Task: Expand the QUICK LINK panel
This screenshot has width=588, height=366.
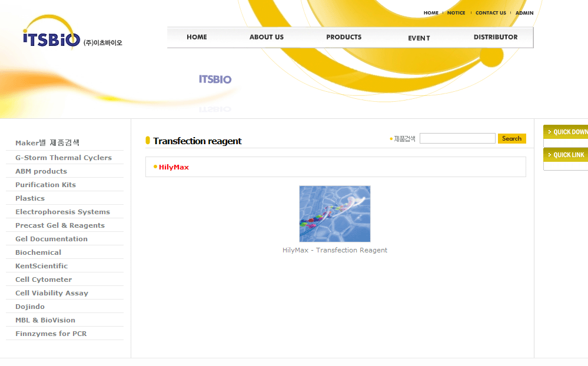Action: [x=566, y=155]
